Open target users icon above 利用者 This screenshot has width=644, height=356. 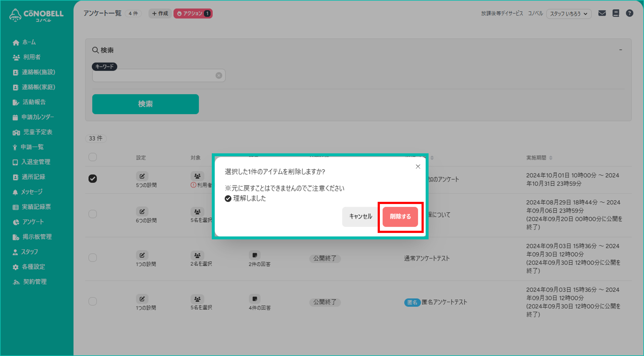coord(198,176)
